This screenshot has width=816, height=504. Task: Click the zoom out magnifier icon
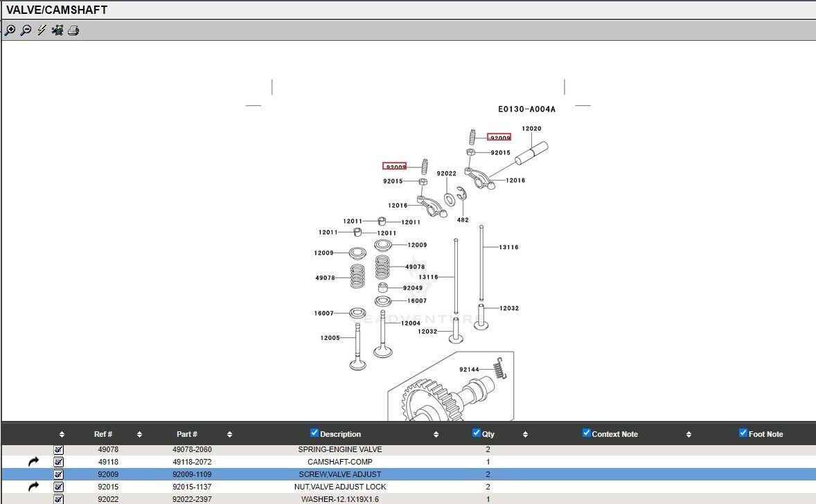[26, 30]
